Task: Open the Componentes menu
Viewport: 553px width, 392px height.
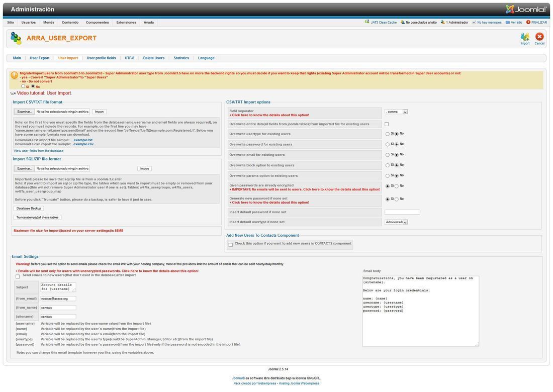Action: pyautogui.click(x=98, y=22)
